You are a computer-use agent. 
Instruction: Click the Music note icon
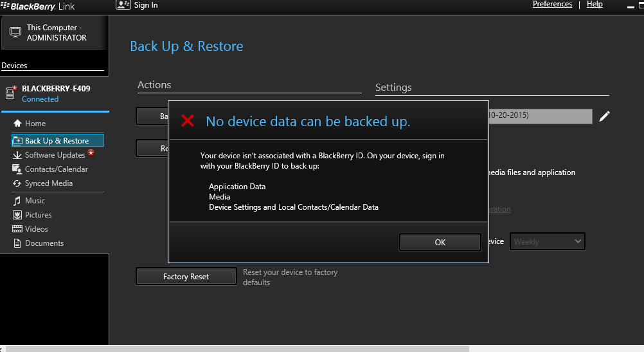point(17,201)
